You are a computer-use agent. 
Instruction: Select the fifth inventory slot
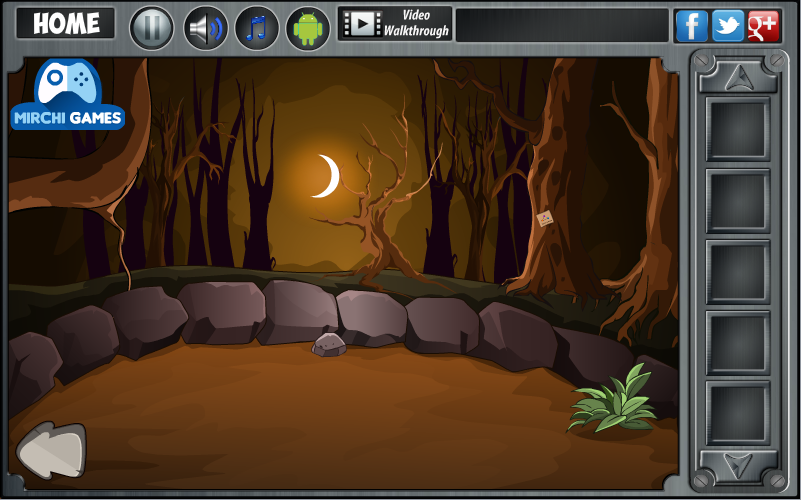point(738,413)
